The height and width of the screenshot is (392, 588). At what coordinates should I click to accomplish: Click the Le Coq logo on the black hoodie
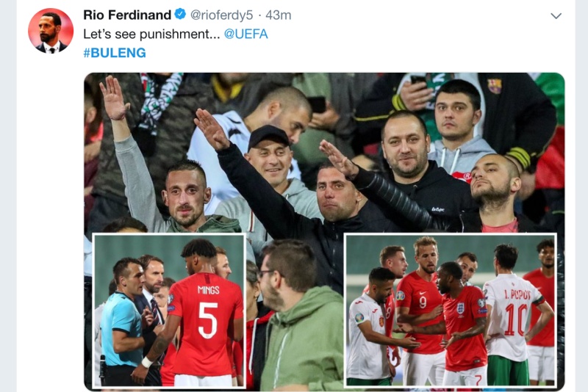point(437,210)
